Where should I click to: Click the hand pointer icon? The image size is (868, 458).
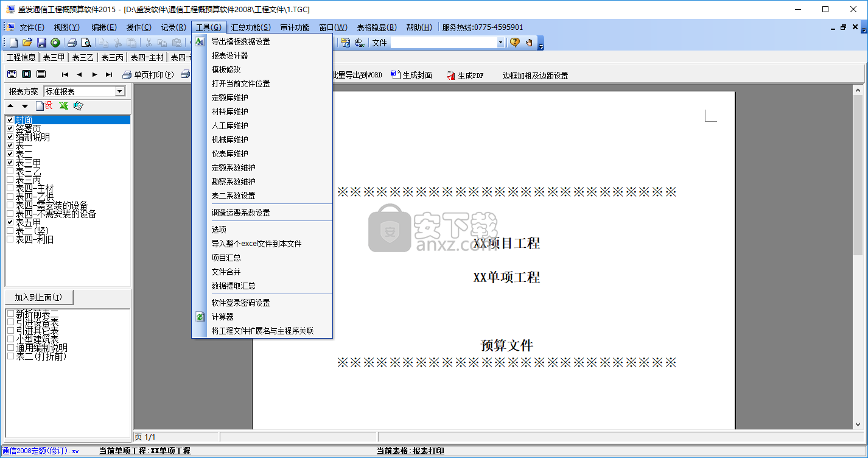click(x=529, y=43)
